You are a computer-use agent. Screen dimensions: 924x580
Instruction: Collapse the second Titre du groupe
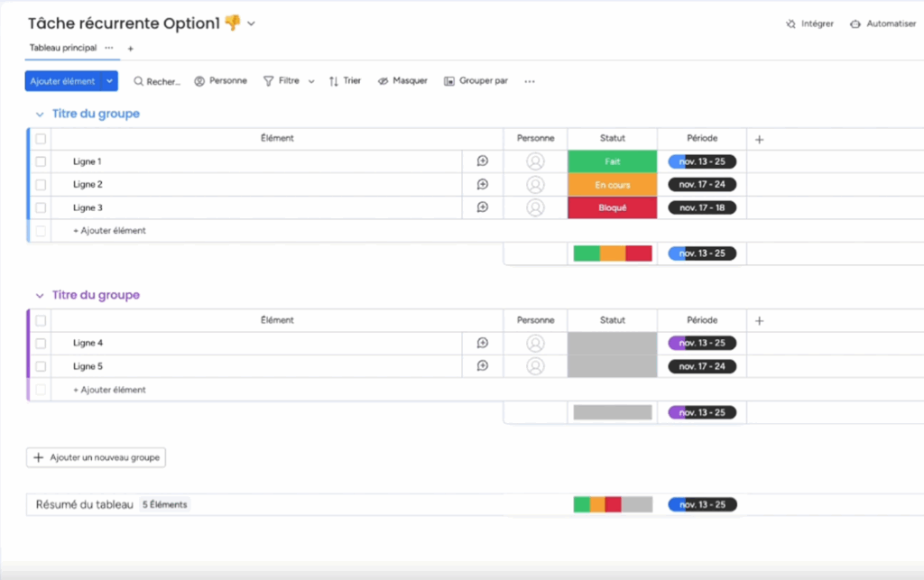click(40, 296)
